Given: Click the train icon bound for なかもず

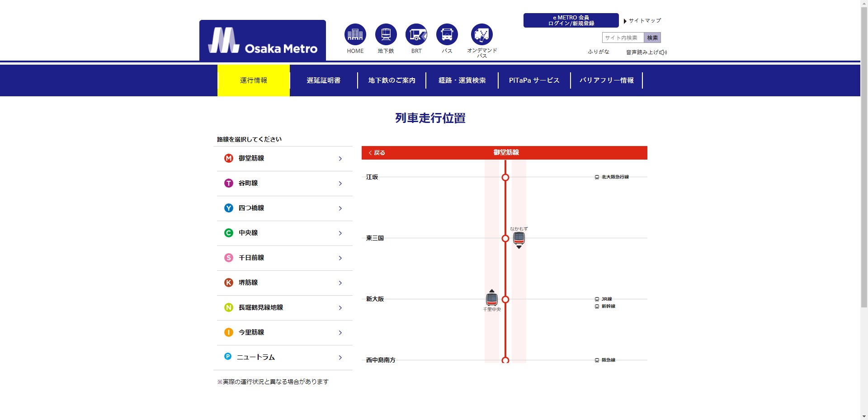Looking at the screenshot, I should [x=519, y=238].
